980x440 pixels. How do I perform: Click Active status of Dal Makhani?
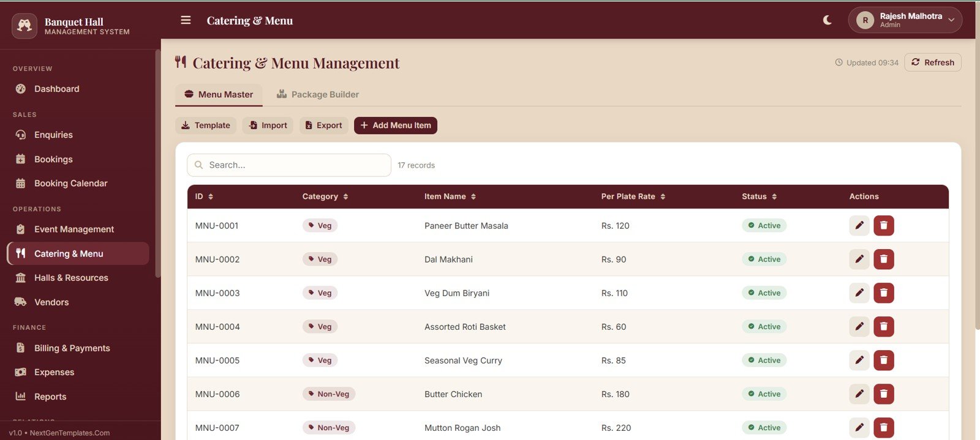tap(764, 259)
